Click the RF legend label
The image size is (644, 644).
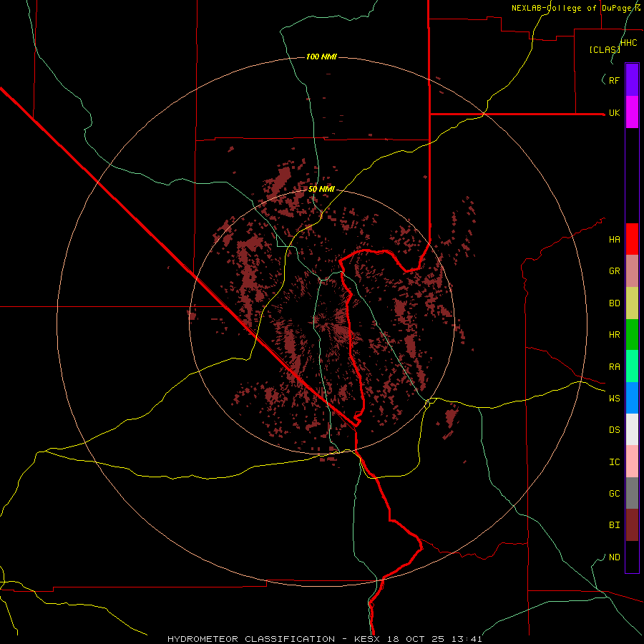click(614, 81)
